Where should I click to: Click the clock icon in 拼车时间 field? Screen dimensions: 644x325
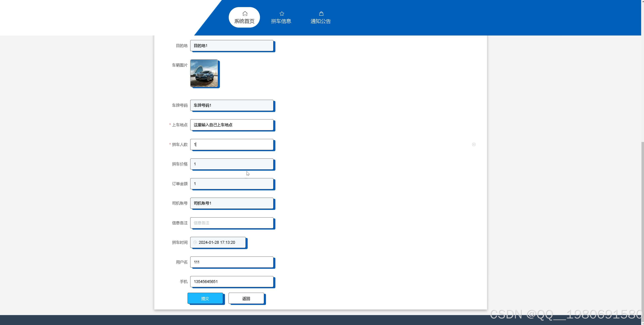195,242
